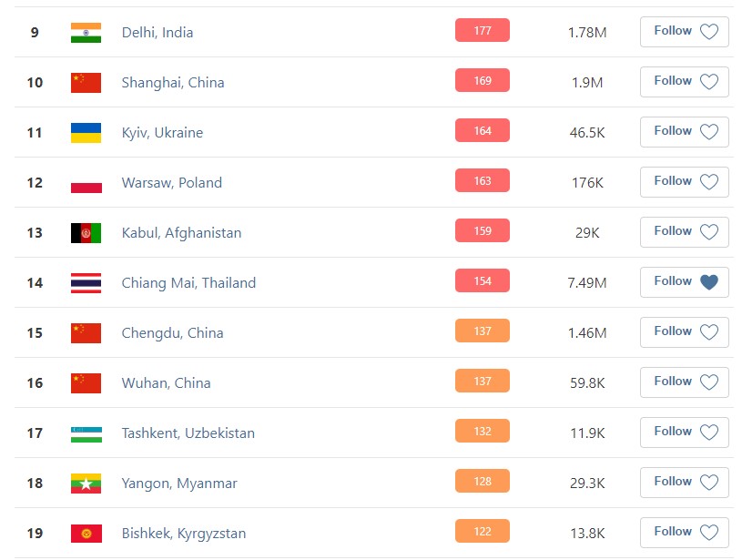Open the Delhi, India city page

[x=158, y=33]
